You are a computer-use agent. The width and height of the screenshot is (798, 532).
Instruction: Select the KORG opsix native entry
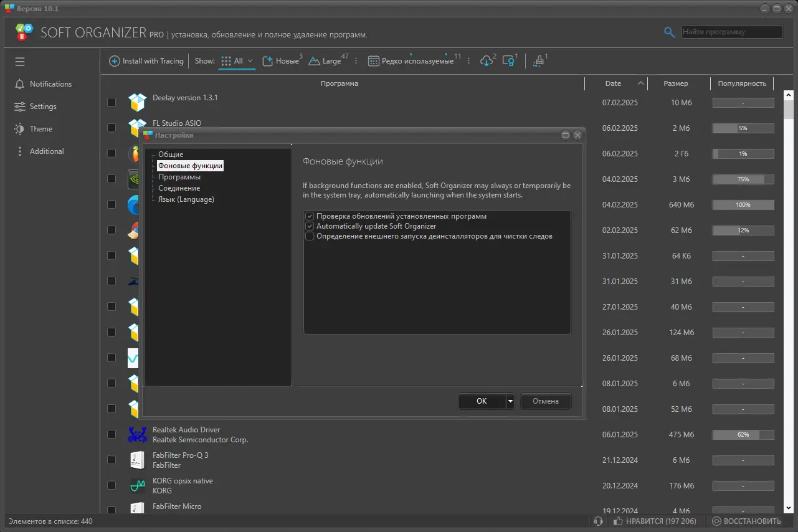point(183,486)
